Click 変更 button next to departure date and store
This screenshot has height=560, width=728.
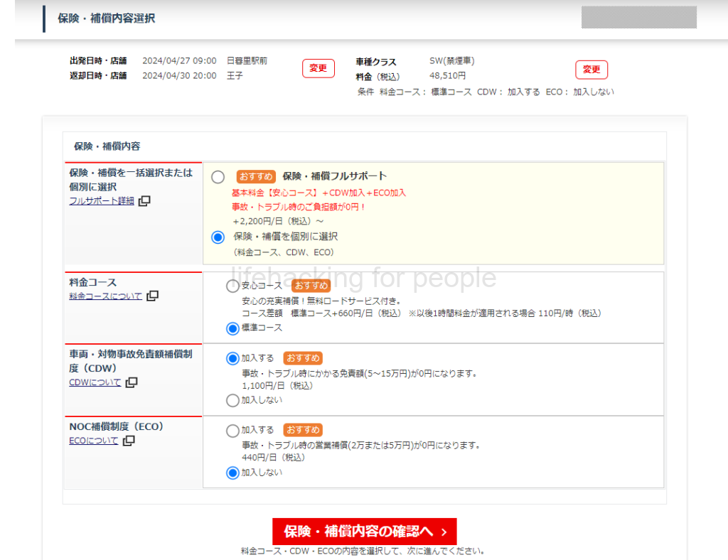[x=318, y=69]
